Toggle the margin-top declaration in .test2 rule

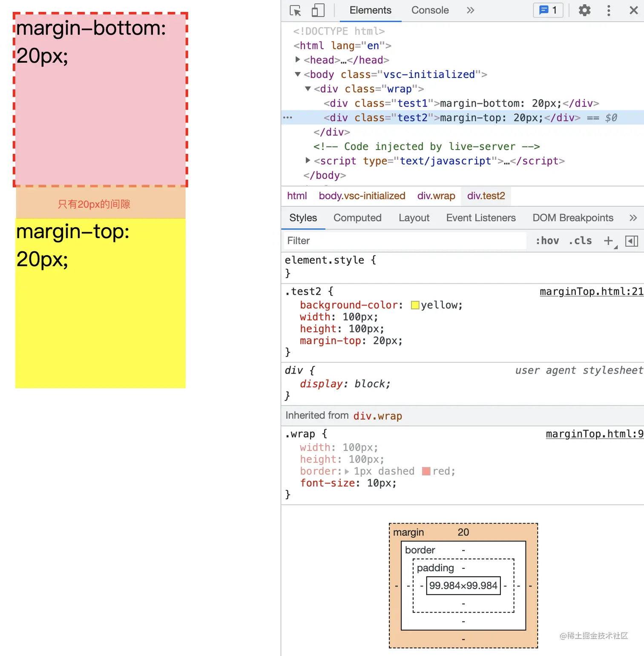point(293,341)
